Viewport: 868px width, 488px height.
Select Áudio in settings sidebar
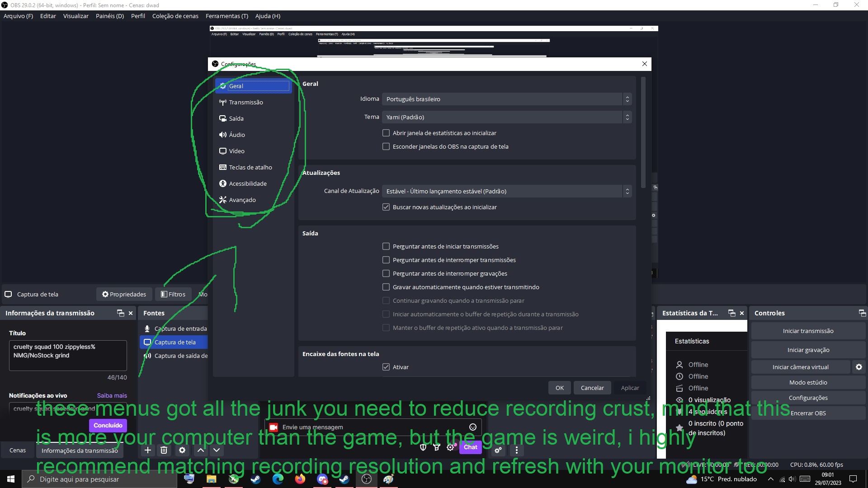(237, 135)
